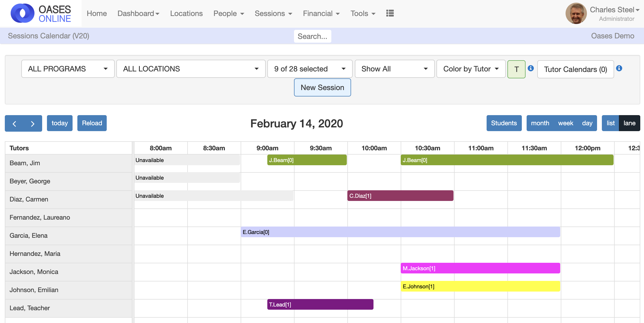Open the Tools menu
This screenshot has height=323, width=644.
363,13
